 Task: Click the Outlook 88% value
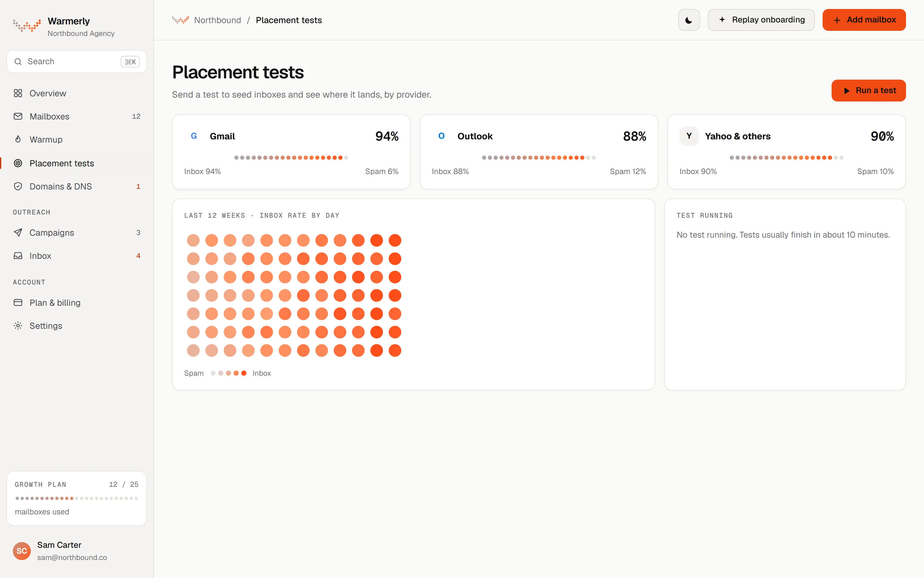[635, 136]
